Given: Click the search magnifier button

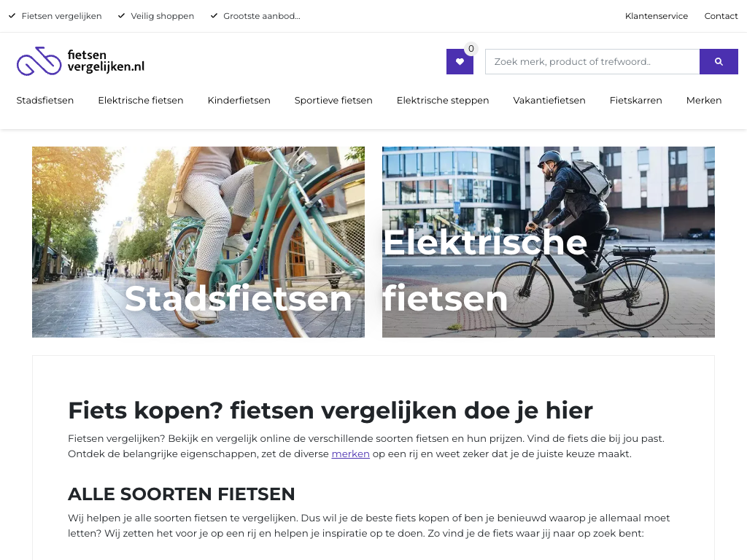Looking at the screenshot, I should tap(719, 61).
